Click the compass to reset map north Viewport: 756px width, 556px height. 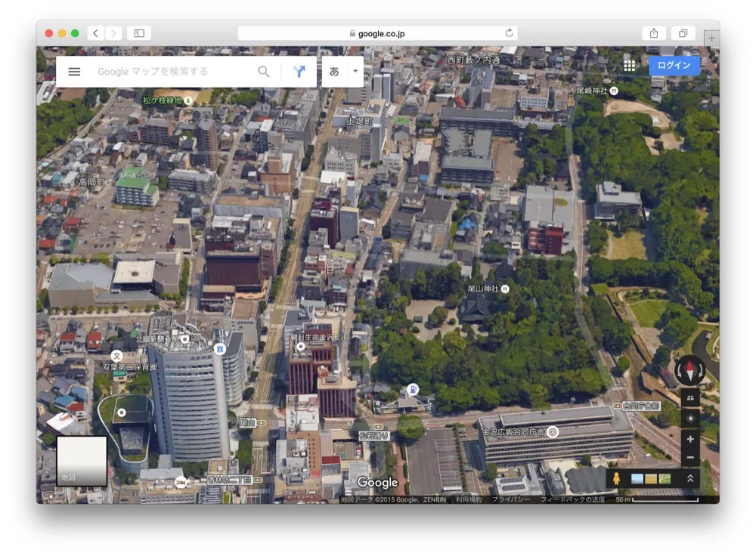[x=690, y=369]
